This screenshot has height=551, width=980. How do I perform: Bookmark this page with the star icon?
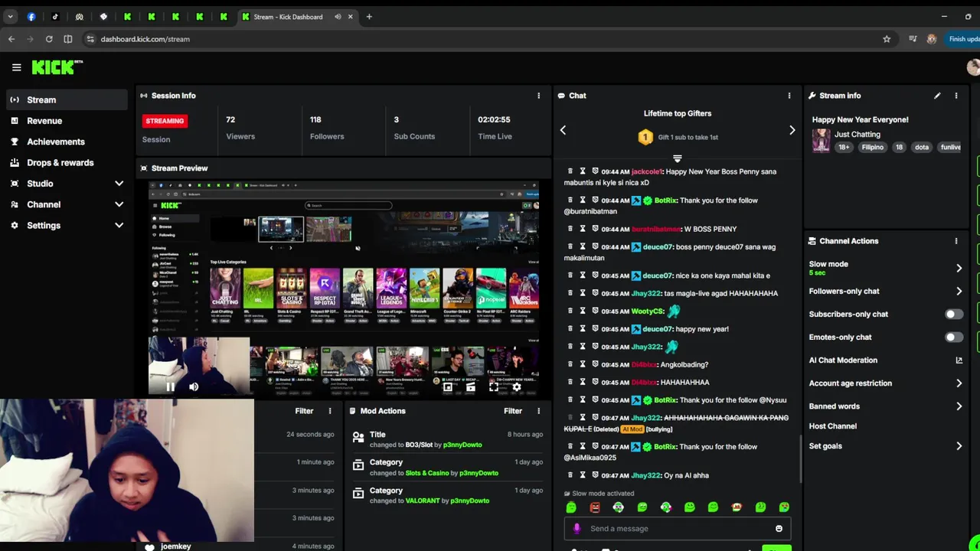[x=887, y=39]
